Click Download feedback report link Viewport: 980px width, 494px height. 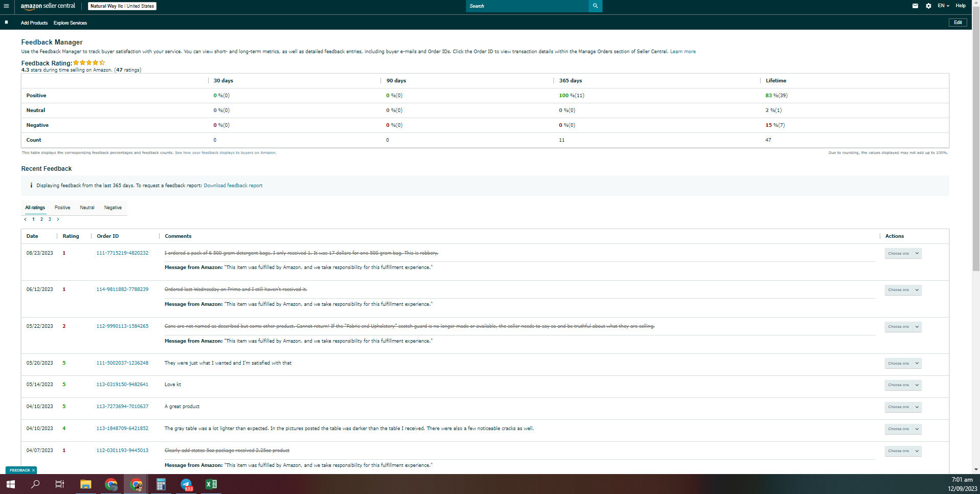coord(233,186)
